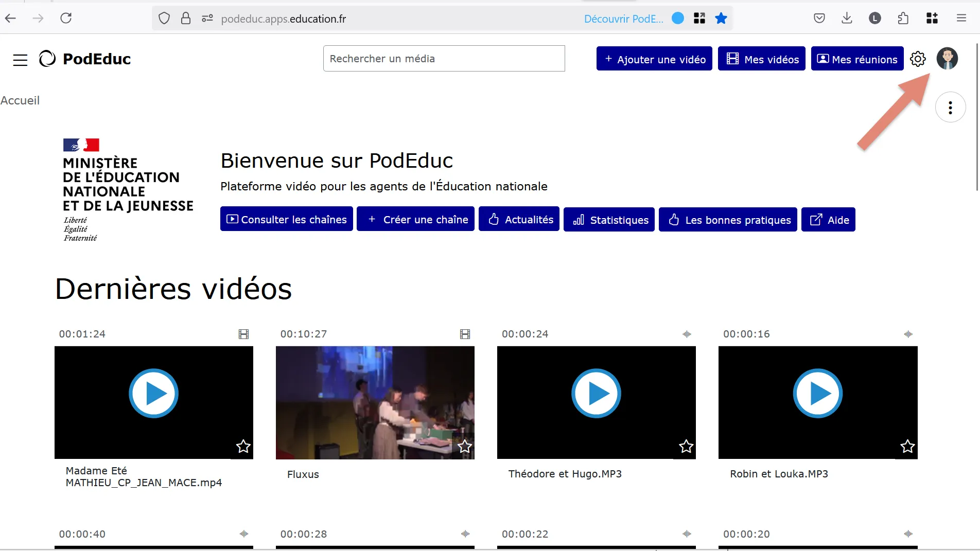Open Mes vidéos
Image resolution: width=980 pixels, height=551 pixels.
tap(762, 59)
